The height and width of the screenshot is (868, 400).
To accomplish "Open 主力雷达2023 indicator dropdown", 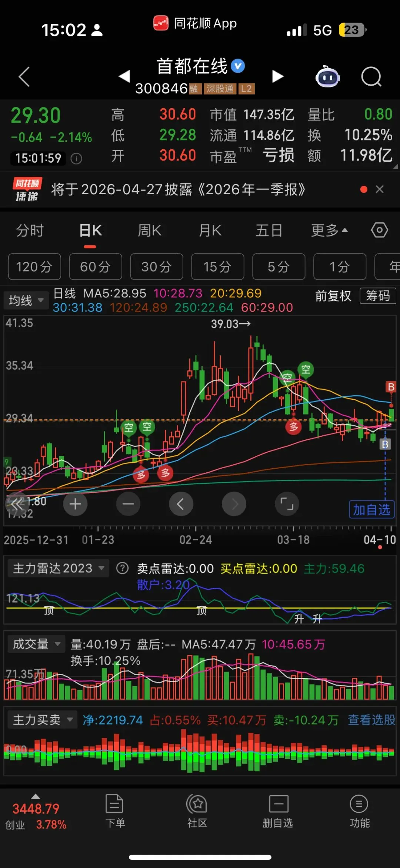I will click(x=59, y=568).
